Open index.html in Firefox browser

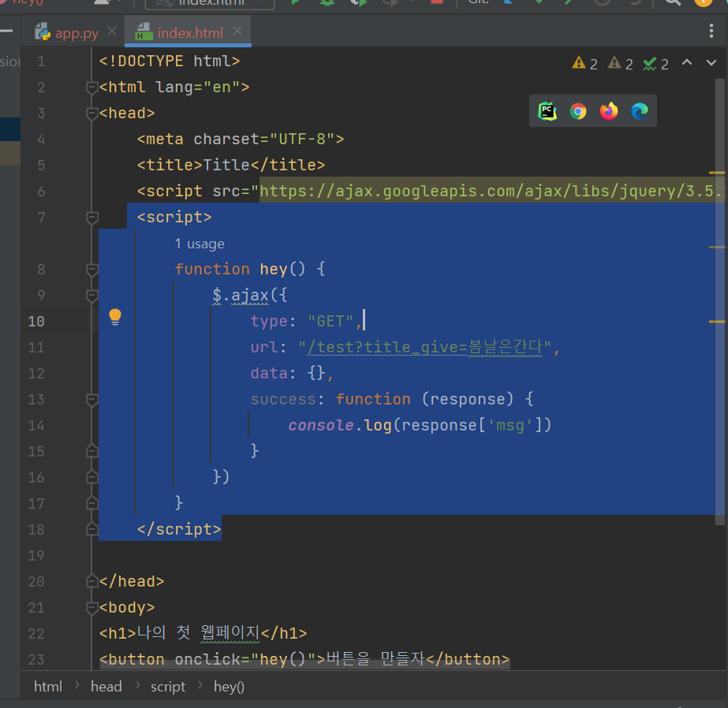[x=609, y=111]
